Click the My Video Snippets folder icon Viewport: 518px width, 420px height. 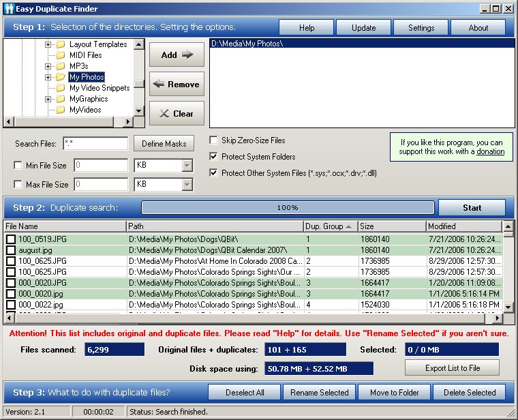pyautogui.click(x=60, y=88)
